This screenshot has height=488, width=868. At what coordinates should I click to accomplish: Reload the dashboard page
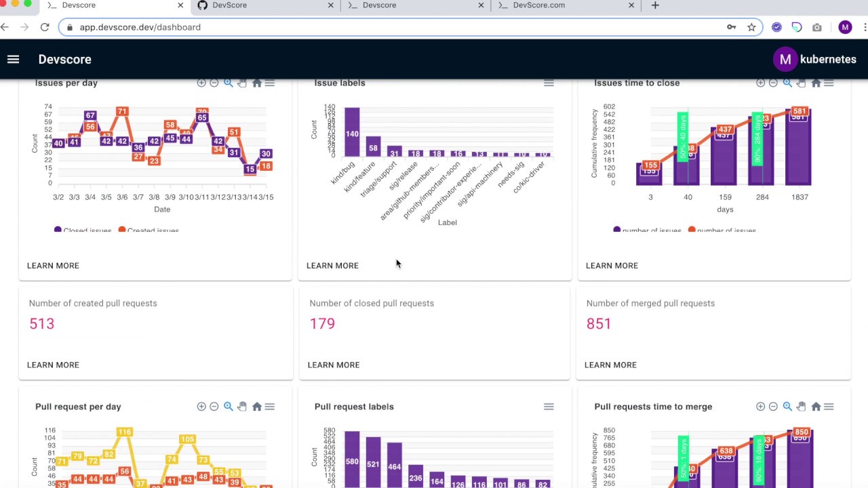tap(45, 27)
